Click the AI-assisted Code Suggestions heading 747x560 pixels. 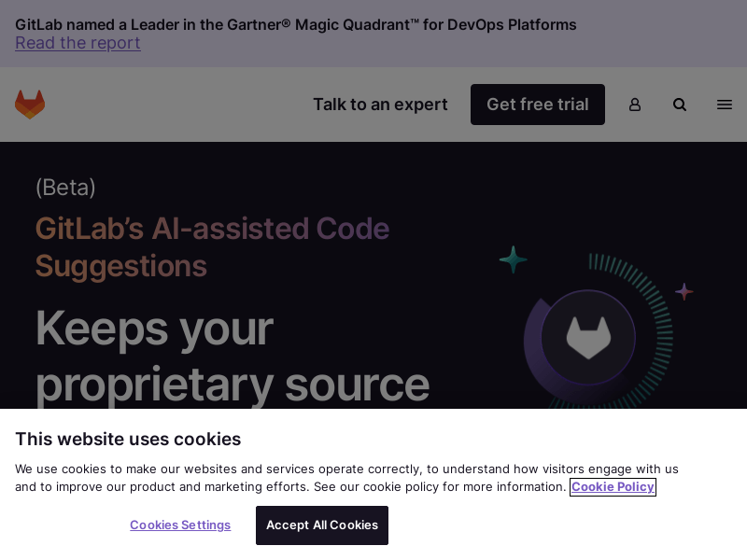pos(212,247)
